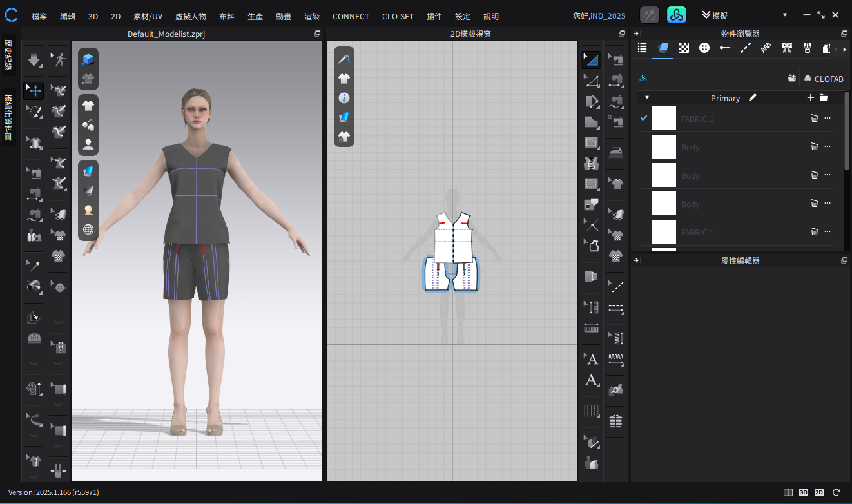Open the 模擬 mode dropdown
Screen dimensions: 852x504
click(785, 15)
